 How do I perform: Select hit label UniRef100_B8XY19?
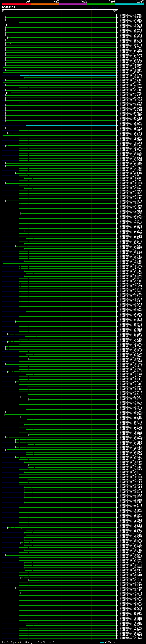[x=131, y=555]
